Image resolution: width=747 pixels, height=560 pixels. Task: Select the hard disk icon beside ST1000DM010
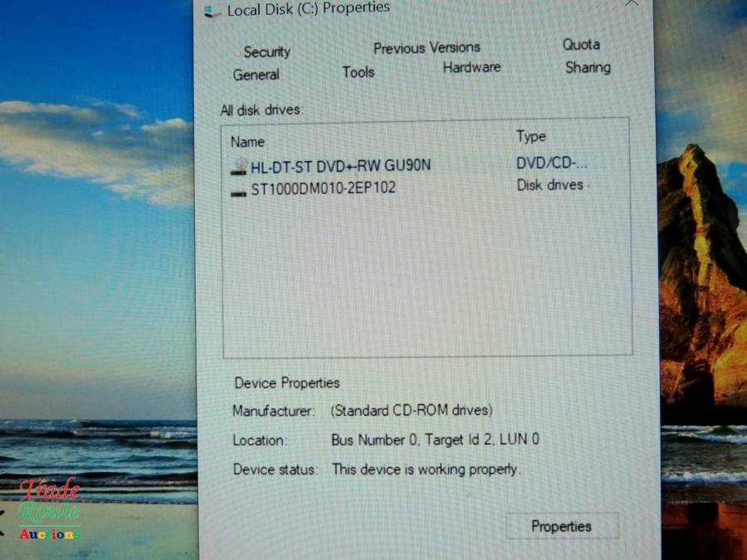[x=239, y=189]
